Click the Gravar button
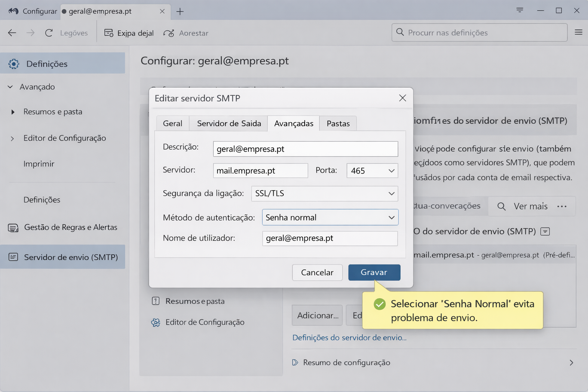 pos(374,273)
